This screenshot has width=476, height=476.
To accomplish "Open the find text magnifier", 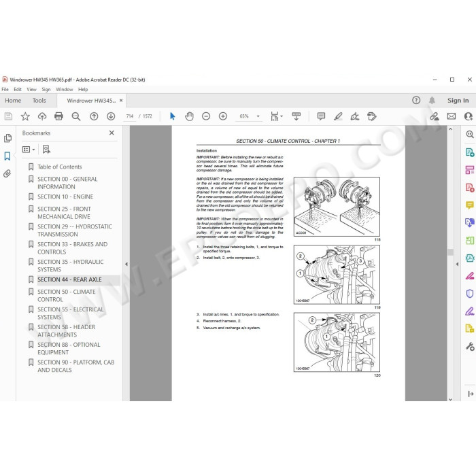I will pyautogui.click(x=76, y=116).
